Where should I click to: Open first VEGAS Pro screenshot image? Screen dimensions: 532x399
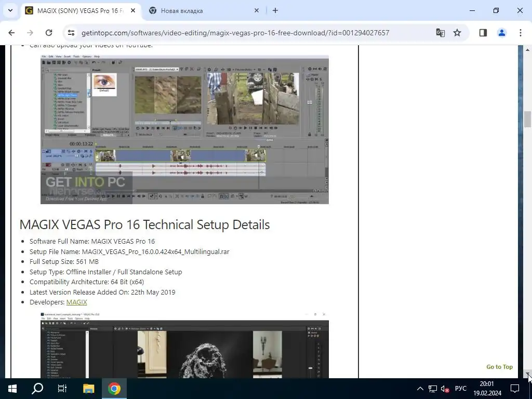pyautogui.click(x=184, y=129)
